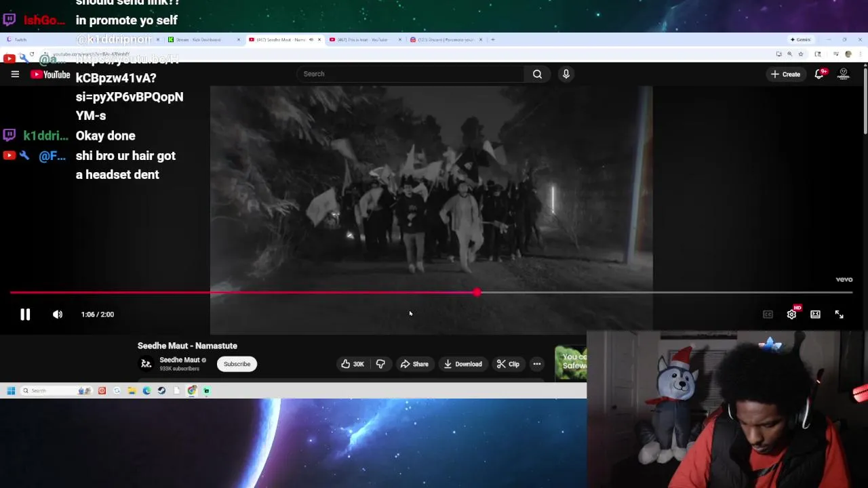Enter full screen mode
868x488 pixels.
[839, 314]
